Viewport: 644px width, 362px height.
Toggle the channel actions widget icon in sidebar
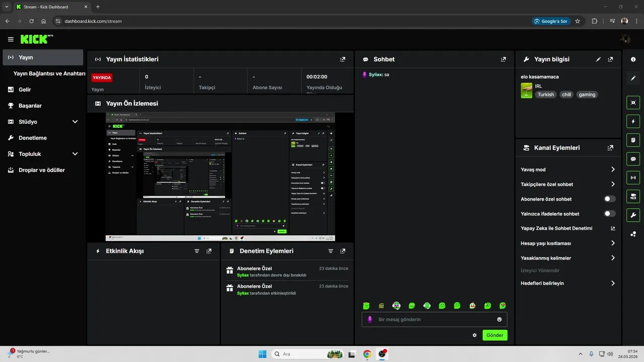point(633,196)
